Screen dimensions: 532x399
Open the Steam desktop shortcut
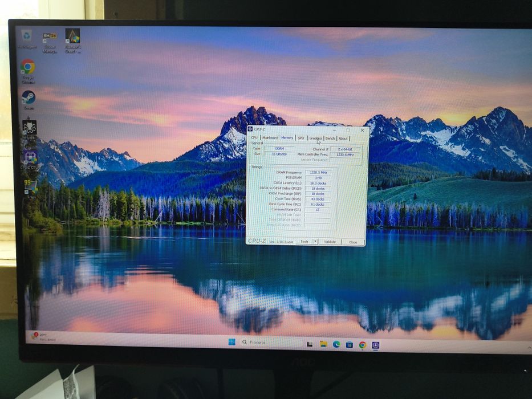pos(29,100)
